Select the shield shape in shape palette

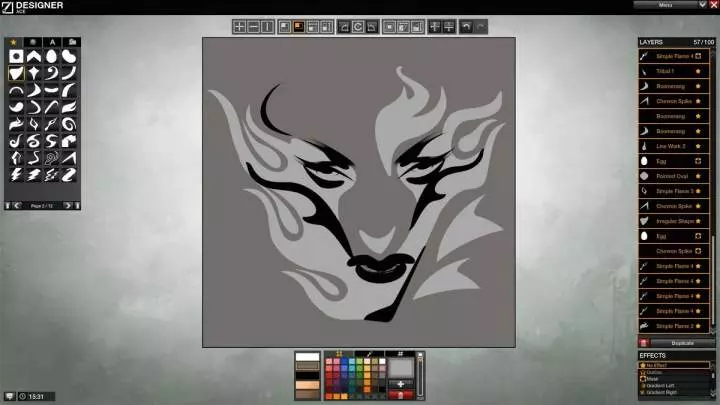tap(16, 73)
